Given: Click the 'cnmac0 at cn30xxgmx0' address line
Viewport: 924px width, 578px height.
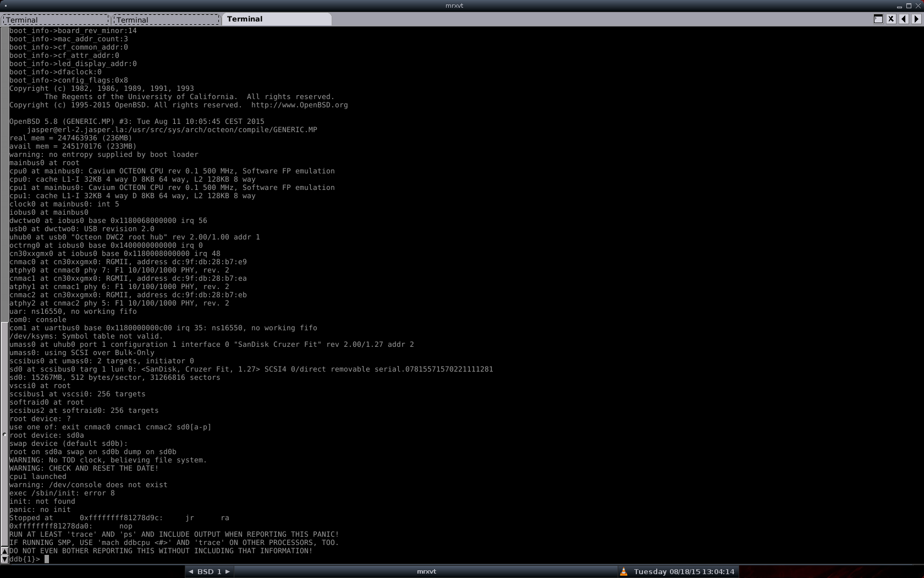Looking at the screenshot, I should [128, 262].
